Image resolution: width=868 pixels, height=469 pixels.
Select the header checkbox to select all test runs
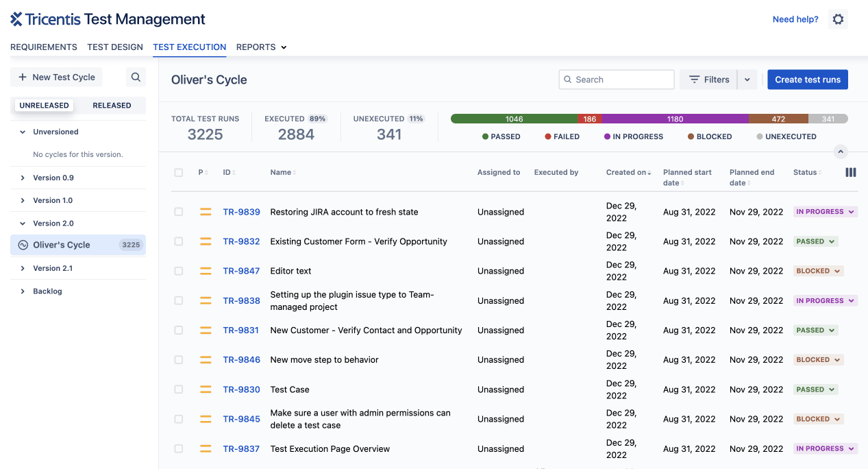(179, 172)
